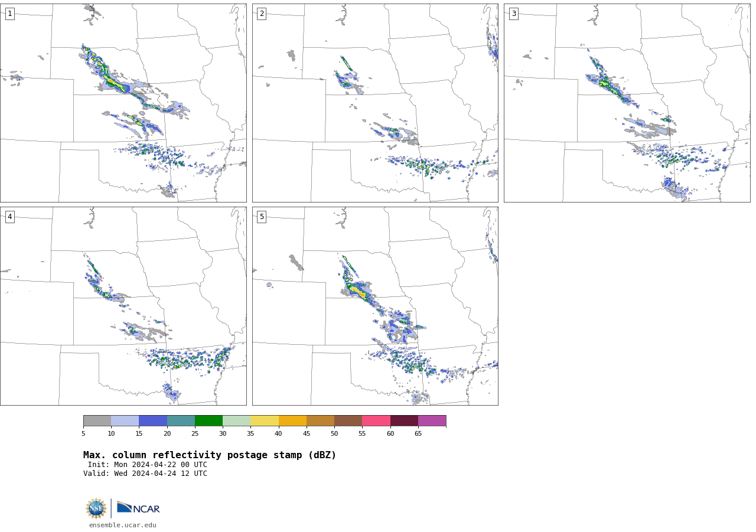
Task: Select the brown 50-55 dBZ swatch
Action: pos(348,420)
